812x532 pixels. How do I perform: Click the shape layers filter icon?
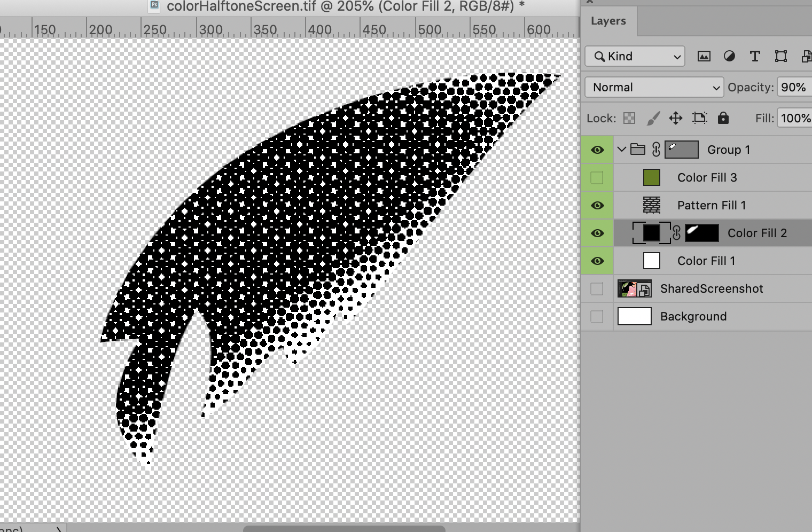click(x=781, y=56)
